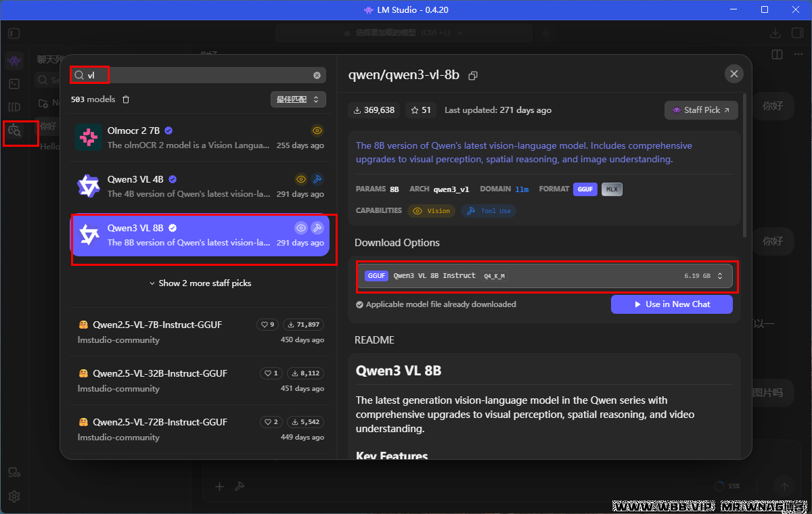Open the Qwen3 VL 8B Instruct Q4_K_M download dropdown
This screenshot has width=812, height=514.
(x=545, y=276)
